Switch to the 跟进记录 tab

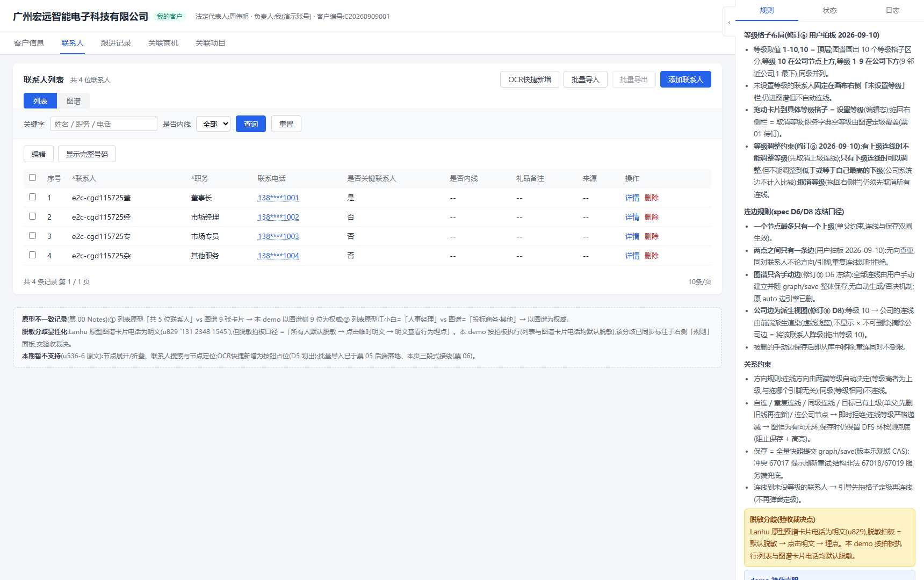point(116,43)
